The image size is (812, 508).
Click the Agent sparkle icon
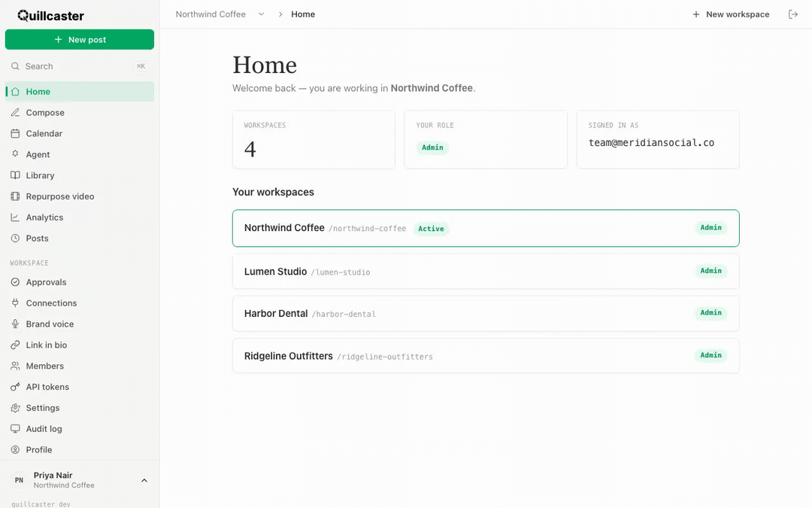click(15, 154)
